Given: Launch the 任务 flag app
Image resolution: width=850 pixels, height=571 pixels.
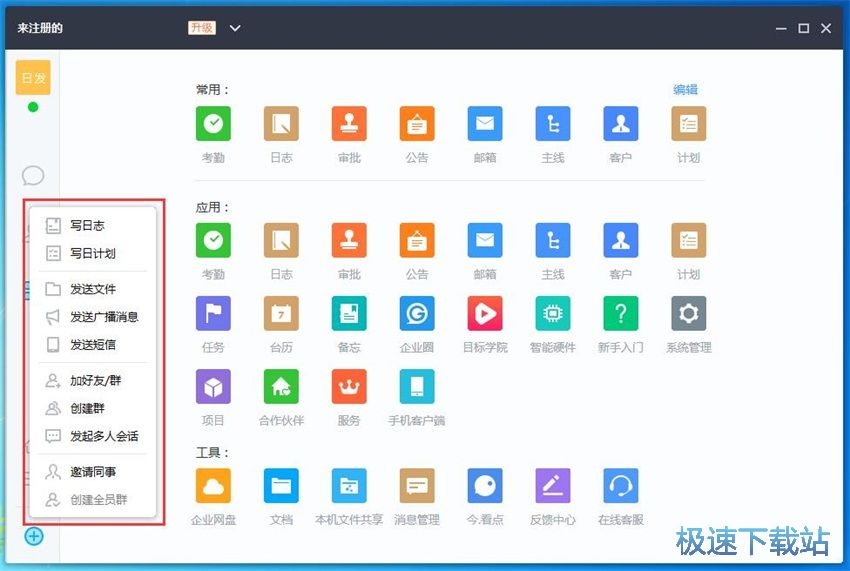Looking at the screenshot, I should (x=213, y=313).
